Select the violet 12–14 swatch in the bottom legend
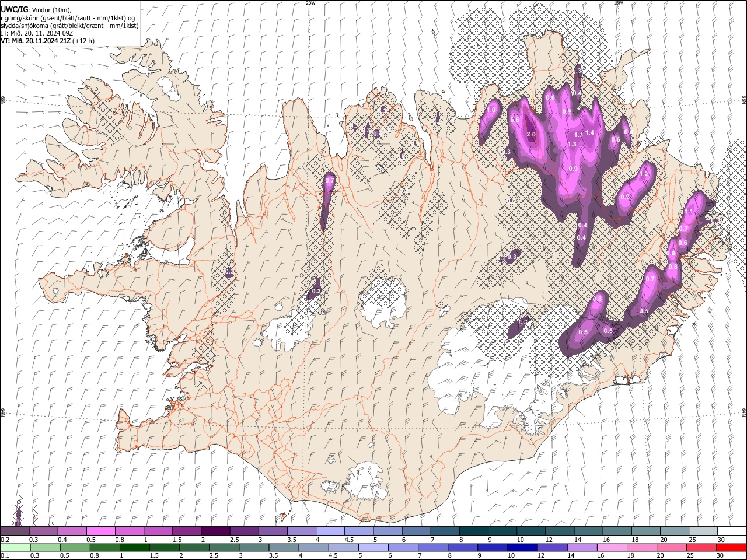 [x=551, y=548]
